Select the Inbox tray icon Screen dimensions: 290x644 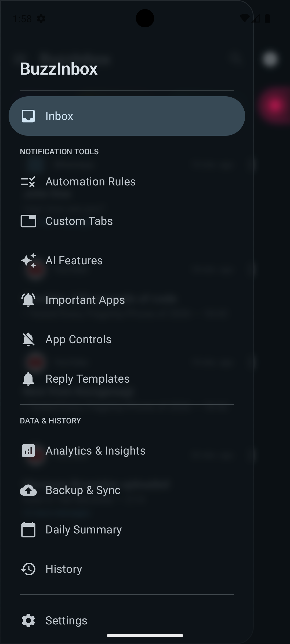point(28,116)
